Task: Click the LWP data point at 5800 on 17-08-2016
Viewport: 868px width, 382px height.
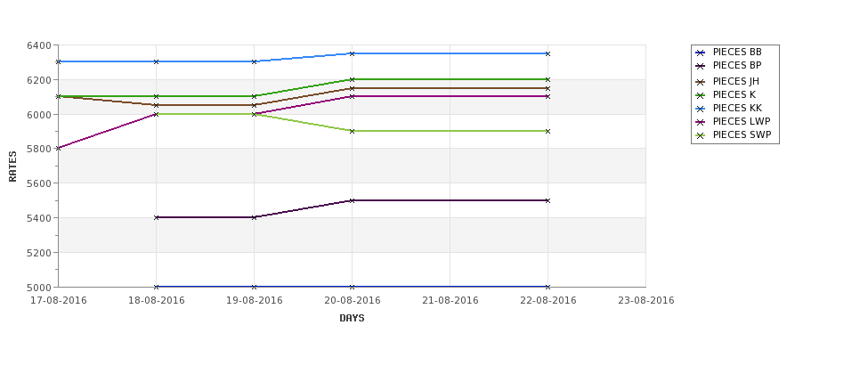Action: pyautogui.click(x=58, y=149)
